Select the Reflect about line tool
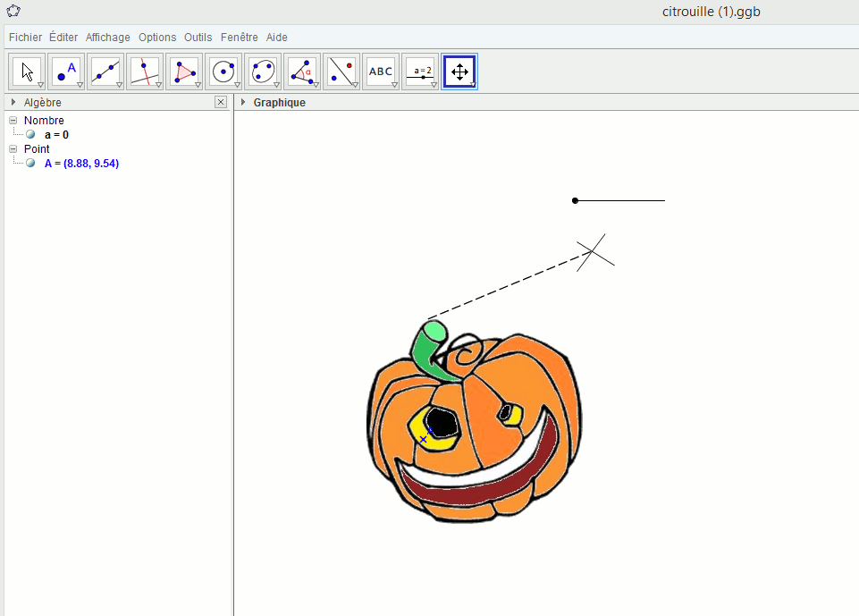859x616 pixels. tap(341, 72)
